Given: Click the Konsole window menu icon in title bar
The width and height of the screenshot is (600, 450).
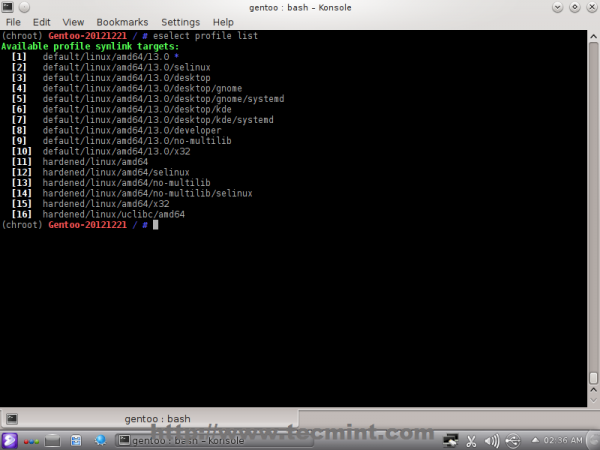Looking at the screenshot, I should [7, 7].
